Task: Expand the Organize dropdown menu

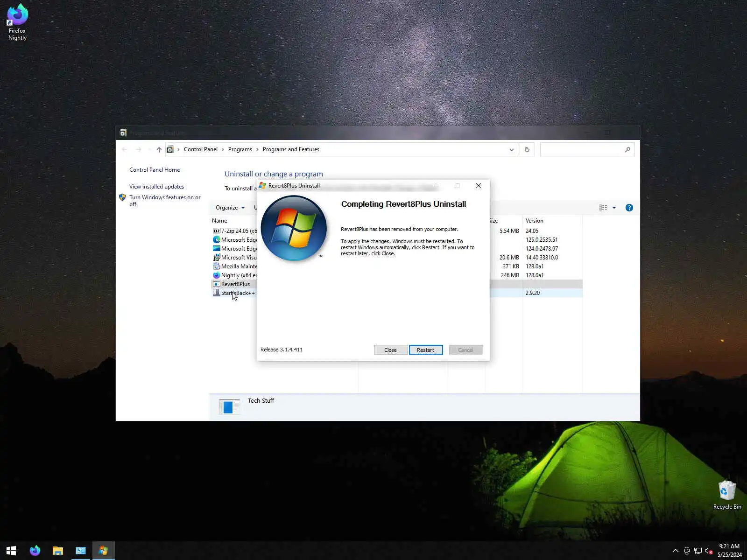Action: (230, 208)
